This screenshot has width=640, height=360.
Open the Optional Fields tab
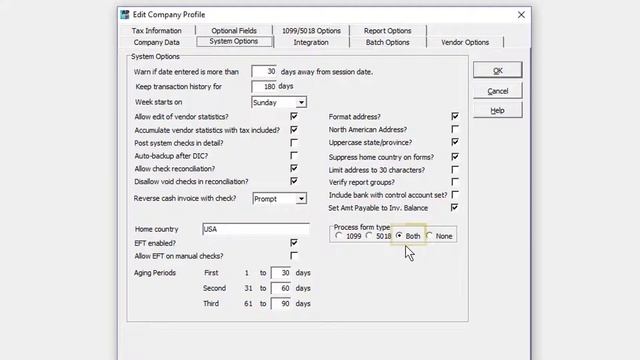pos(234,31)
